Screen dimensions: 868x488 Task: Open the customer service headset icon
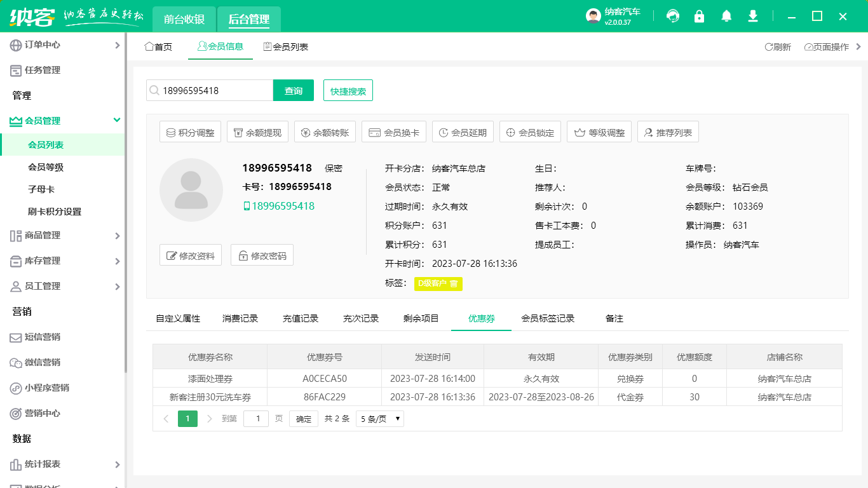[672, 16]
